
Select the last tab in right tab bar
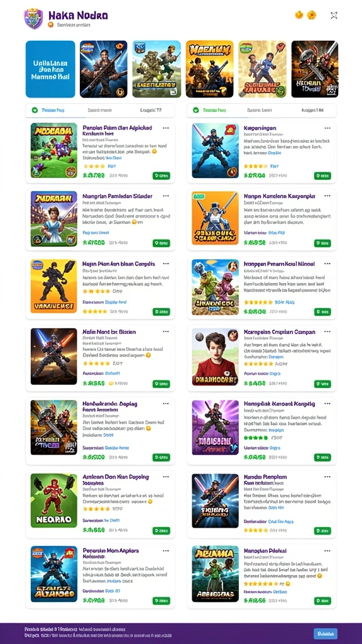tap(313, 110)
